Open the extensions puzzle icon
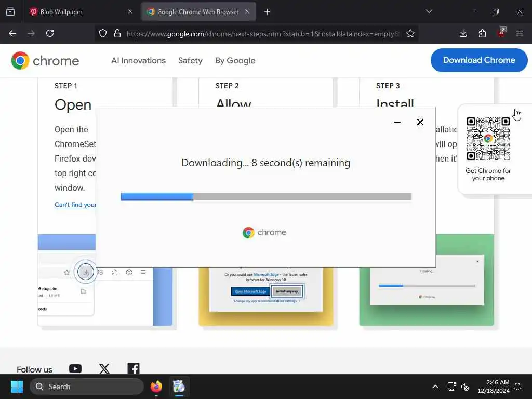 tap(482, 33)
